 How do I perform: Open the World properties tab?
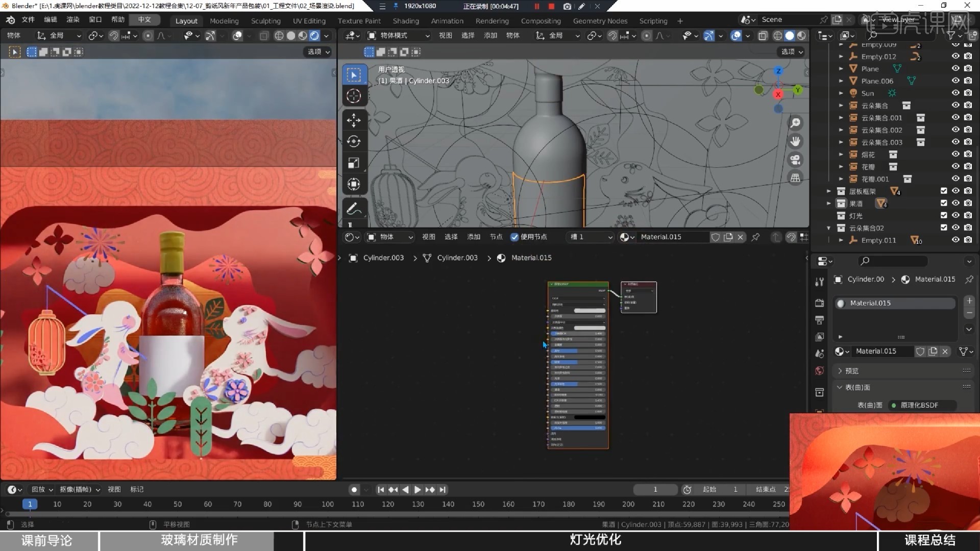(x=820, y=370)
